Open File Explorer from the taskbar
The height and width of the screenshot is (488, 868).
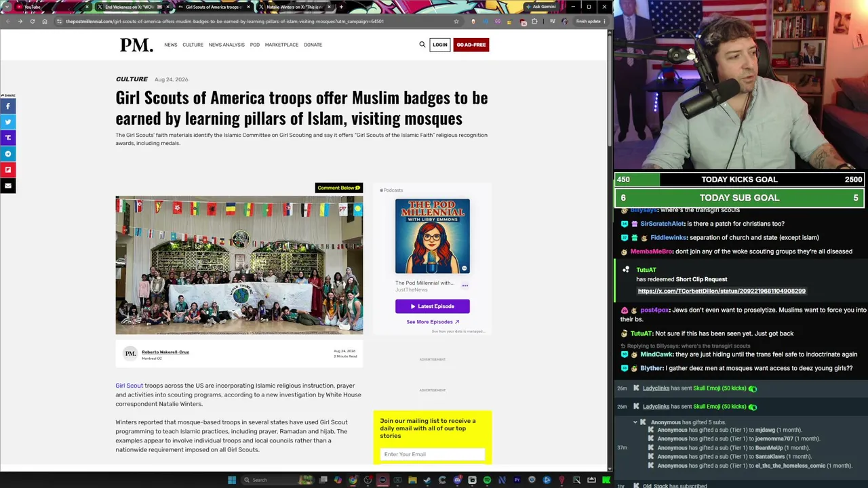[412, 480]
